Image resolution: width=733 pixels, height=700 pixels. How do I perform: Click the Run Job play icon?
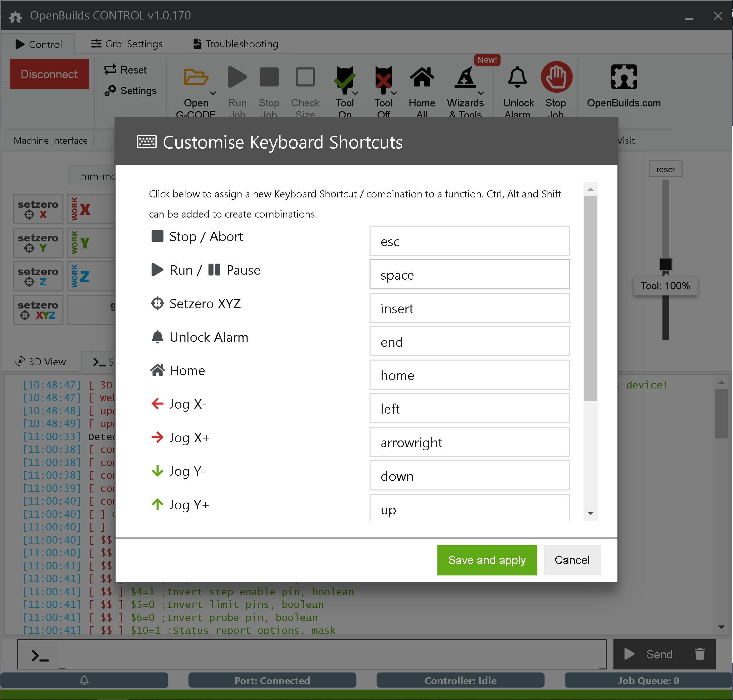tap(238, 78)
